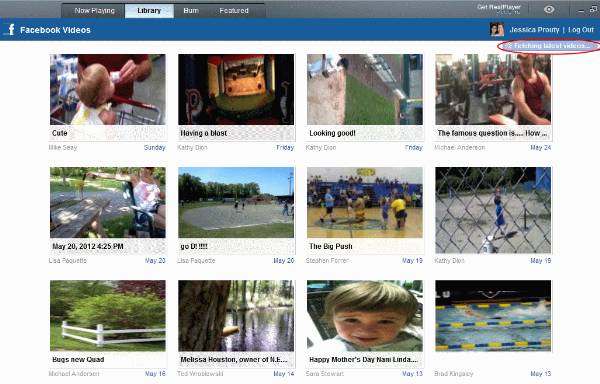Click Michael Anderson under The famous question
Image resolution: width=600 pixels, height=384 pixels.
click(460, 148)
